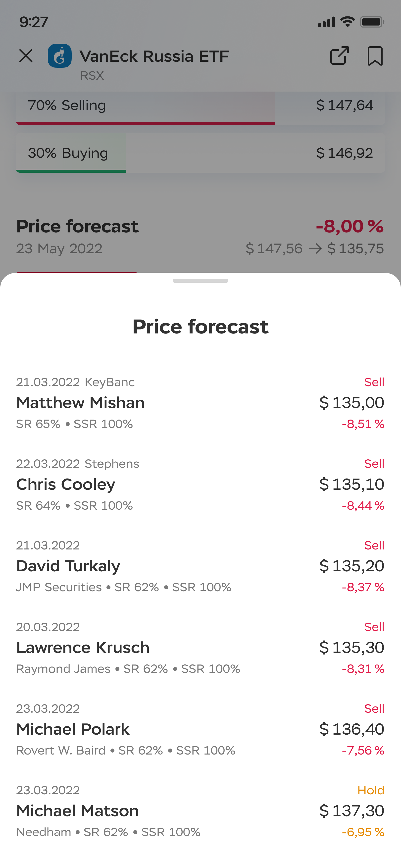This screenshot has height=868, width=401.
Task: Close the VanEck Russia ETF screen
Action: coord(26,56)
